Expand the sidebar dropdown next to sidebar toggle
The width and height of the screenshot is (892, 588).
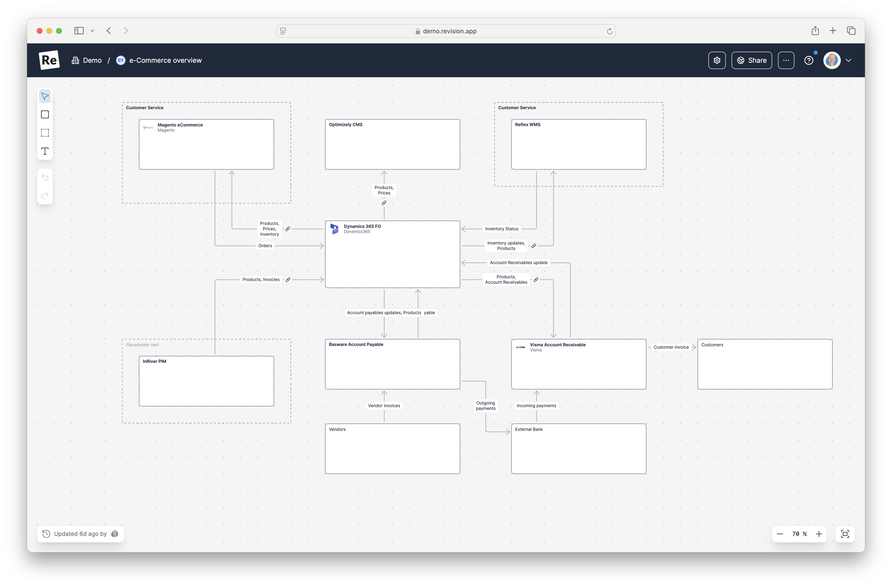92,31
